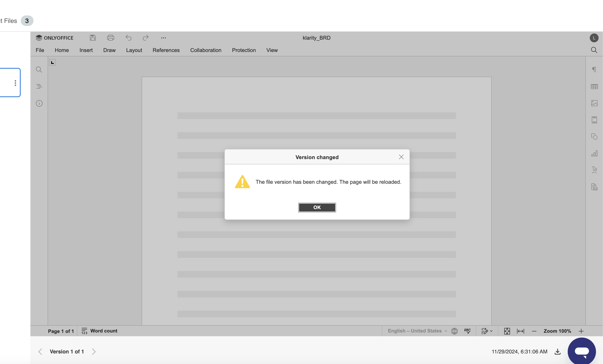Click the Word count status bar item
This screenshot has width=603, height=364.
pyautogui.click(x=99, y=331)
